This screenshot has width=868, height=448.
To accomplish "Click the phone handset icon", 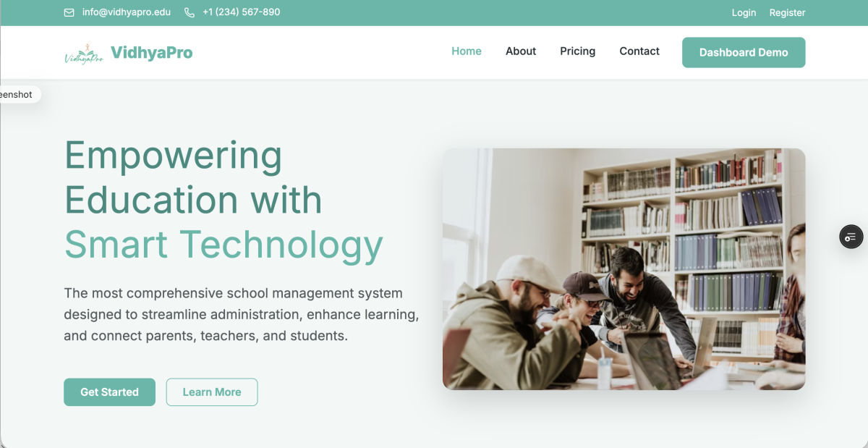I will (190, 12).
